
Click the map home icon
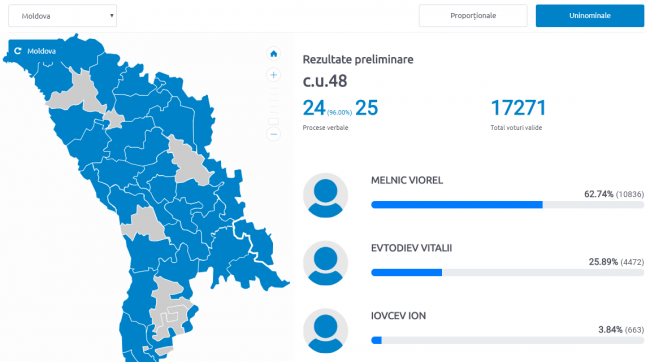click(274, 53)
